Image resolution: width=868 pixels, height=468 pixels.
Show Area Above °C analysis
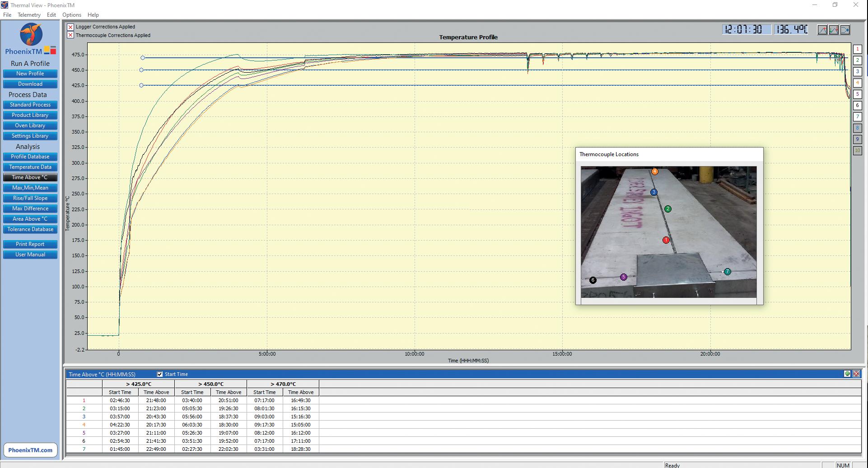pyautogui.click(x=30, y=219)
